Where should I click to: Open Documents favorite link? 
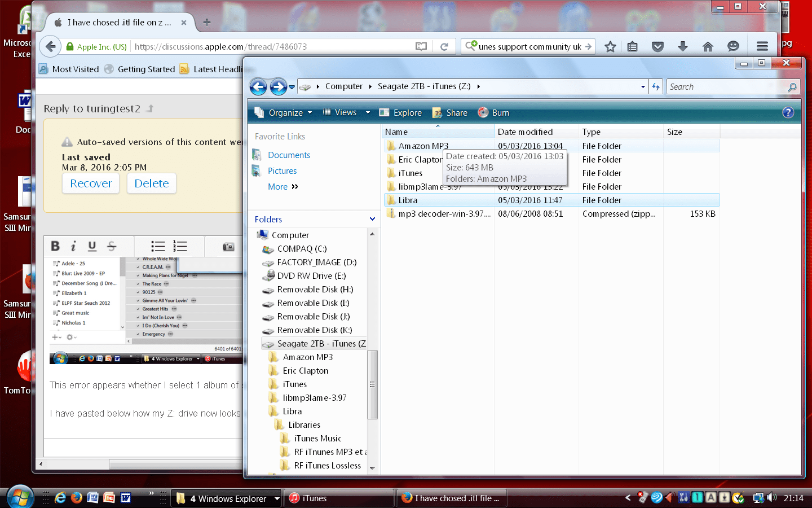point(289,155)
